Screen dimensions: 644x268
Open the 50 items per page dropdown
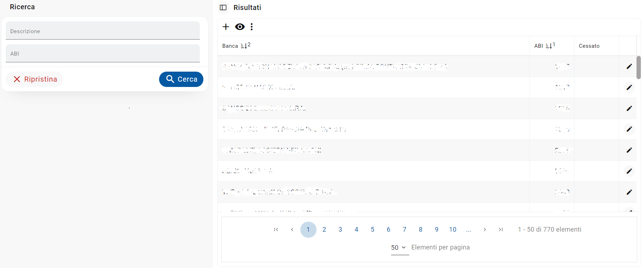point(399,247)
